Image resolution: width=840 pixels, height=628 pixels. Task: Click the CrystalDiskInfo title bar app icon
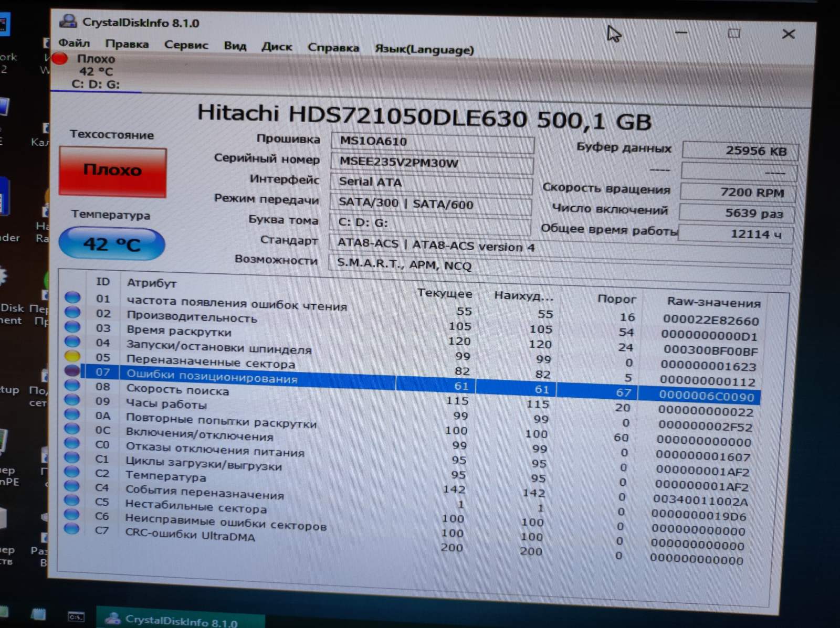click(x=68, y=22)
